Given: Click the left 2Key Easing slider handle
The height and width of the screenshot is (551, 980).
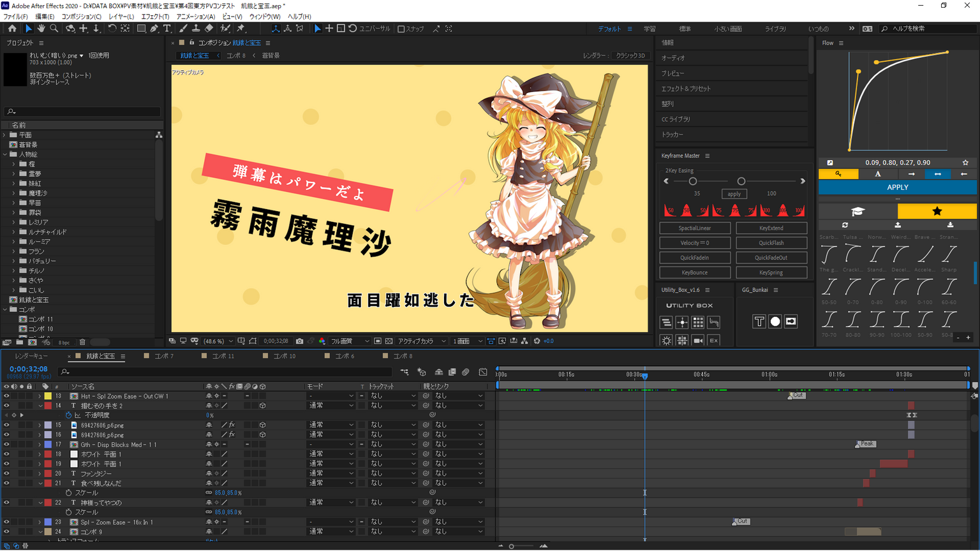Looking at the screenshot, I should [693, 181].
